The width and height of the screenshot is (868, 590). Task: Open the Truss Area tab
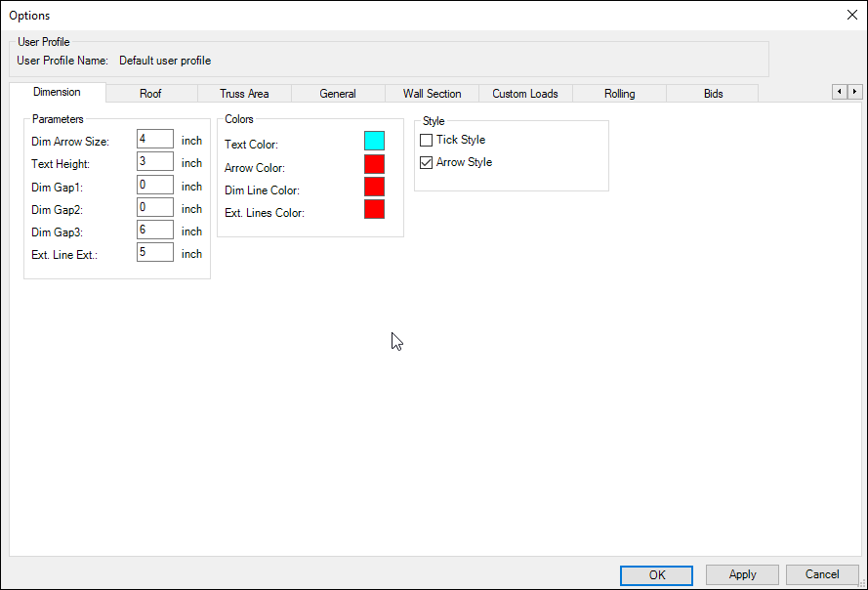point(244,94)
